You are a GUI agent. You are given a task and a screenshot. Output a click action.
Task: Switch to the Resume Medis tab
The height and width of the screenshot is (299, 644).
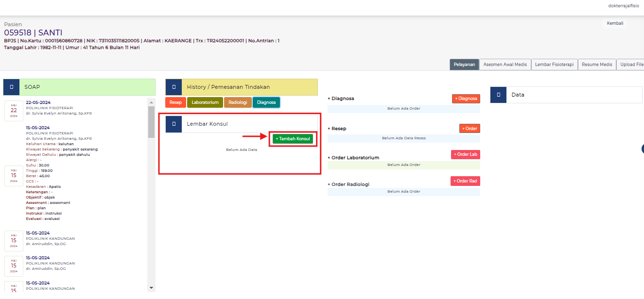click(596, 64)
